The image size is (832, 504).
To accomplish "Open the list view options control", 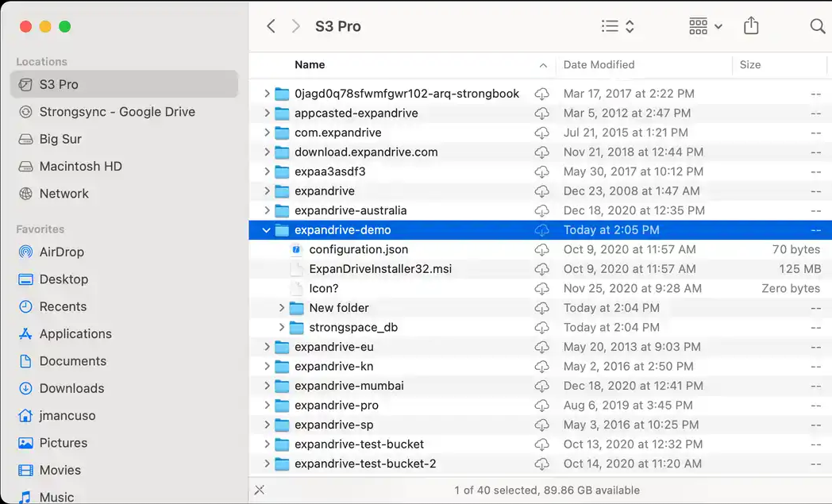I will pyautogui.click(x=618, y=26).
